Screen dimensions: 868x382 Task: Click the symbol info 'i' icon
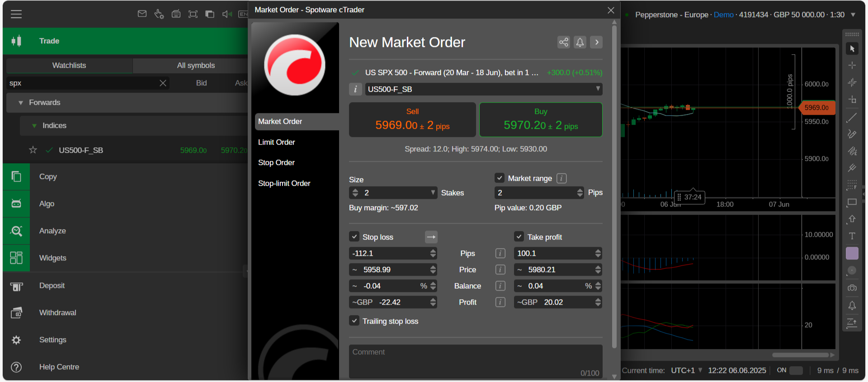[355, 89]
